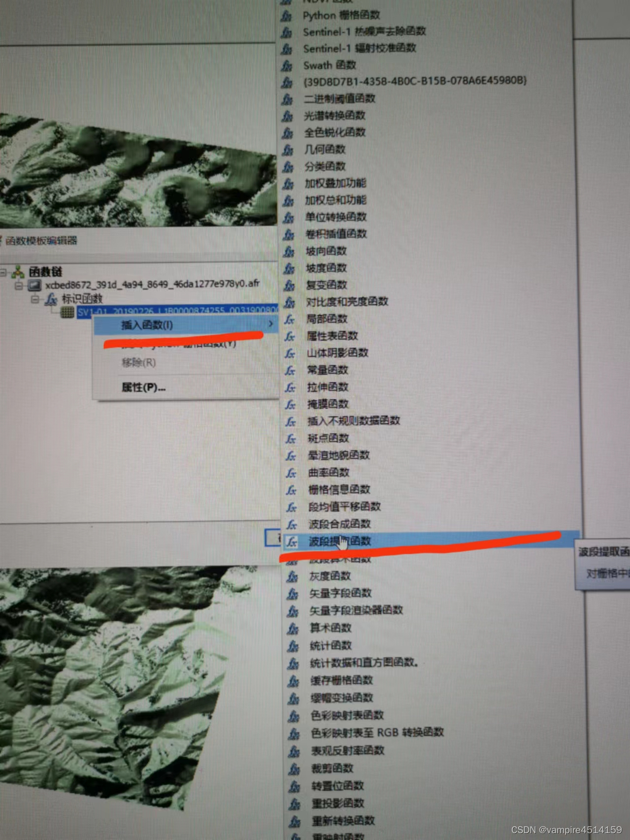Select the SV1-01_20190226 raster tree item
630x840 pixels.
pyautogui.click(x=177, y=311)
